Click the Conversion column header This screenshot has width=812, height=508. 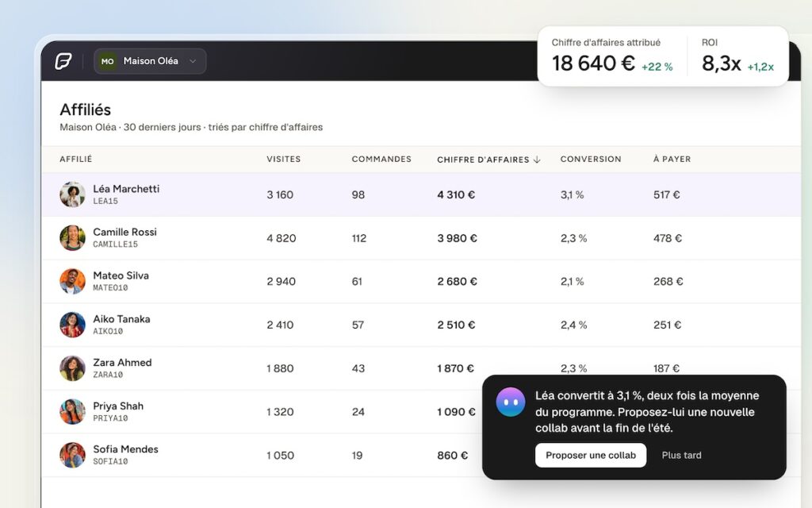click(591, 159)
